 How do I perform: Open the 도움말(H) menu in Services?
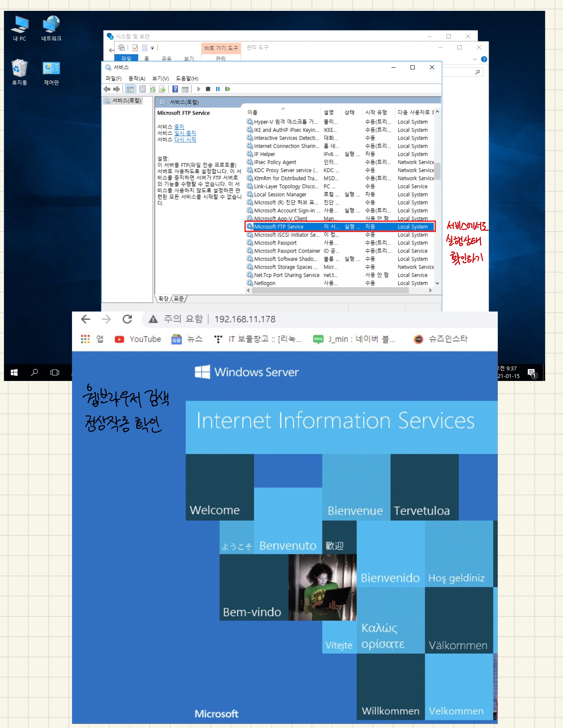[x=187, y=78]
